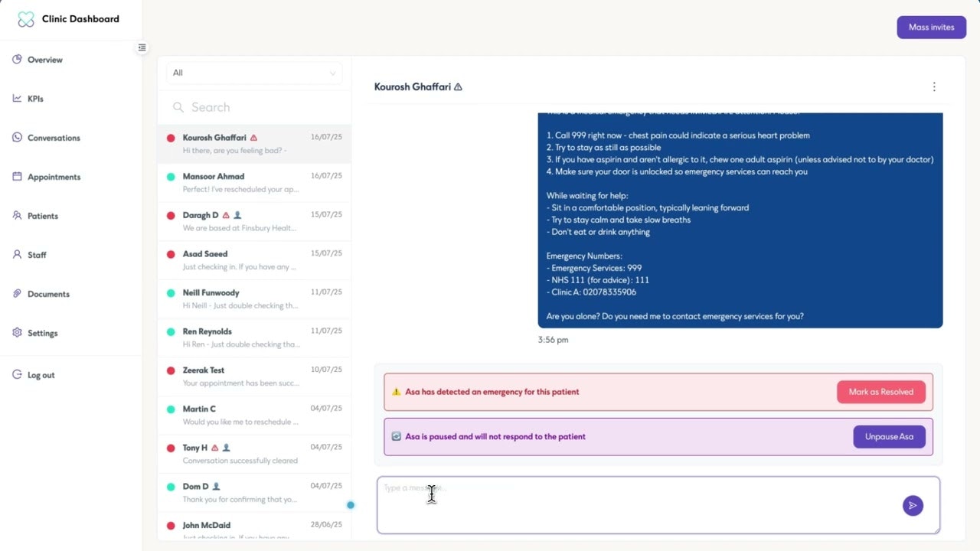Open the Martin C conversation
The height and width of the screenshot is (551, 980).
tap(254, 415)
